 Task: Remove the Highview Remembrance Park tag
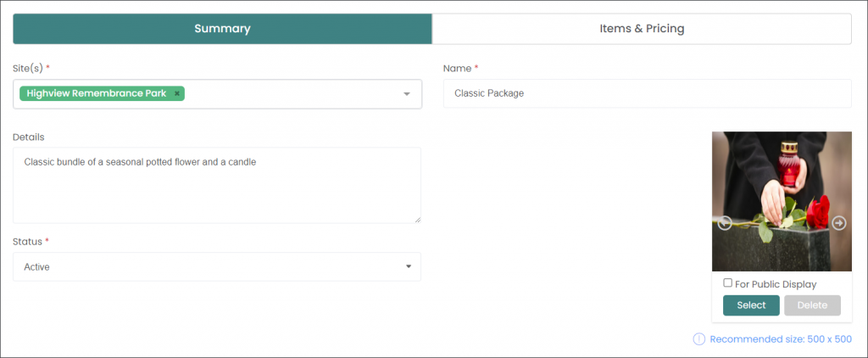click(x=176, y=93)
